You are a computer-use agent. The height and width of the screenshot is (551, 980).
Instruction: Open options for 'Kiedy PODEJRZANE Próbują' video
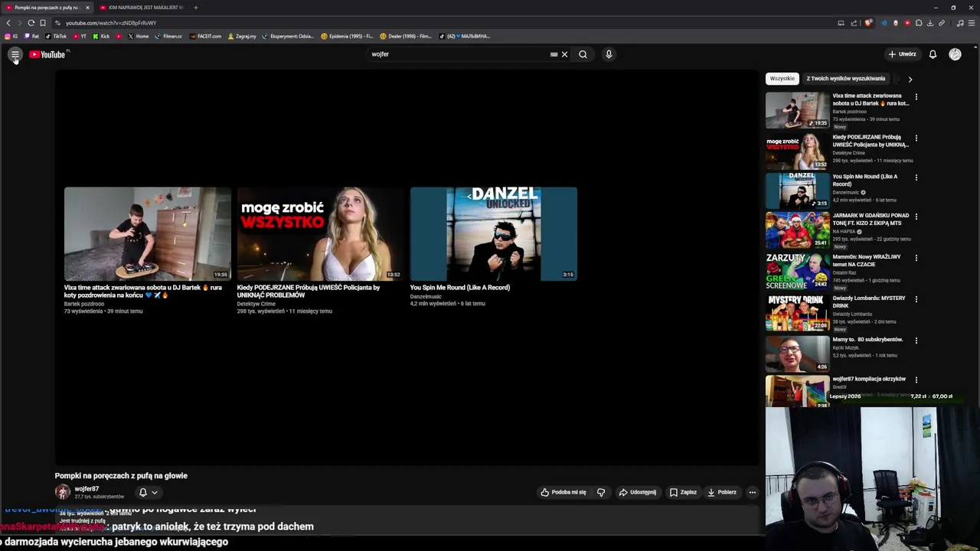coord(916,139)
